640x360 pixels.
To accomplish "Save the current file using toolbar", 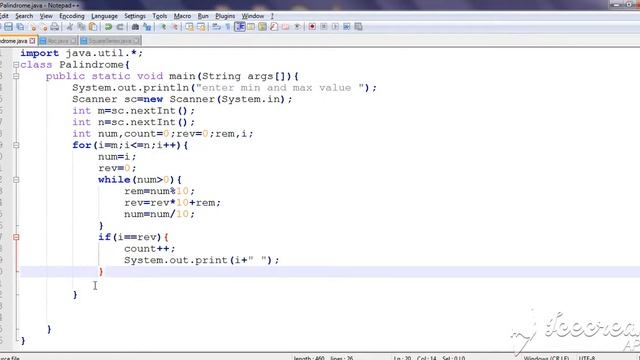I will click(x=8, y=27).
